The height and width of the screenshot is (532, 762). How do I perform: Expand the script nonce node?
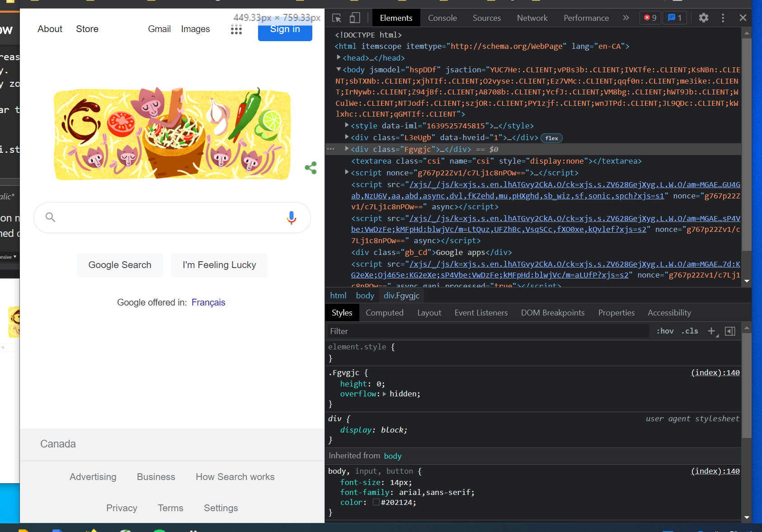(347, 172)
